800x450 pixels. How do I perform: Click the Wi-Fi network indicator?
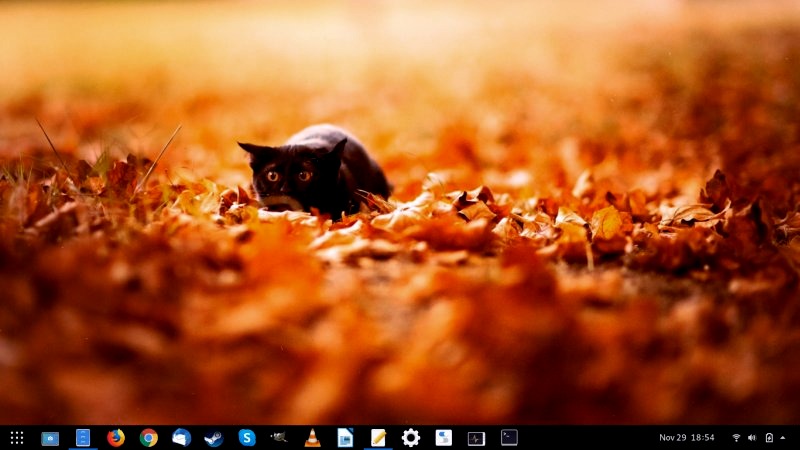coord(736,438)
